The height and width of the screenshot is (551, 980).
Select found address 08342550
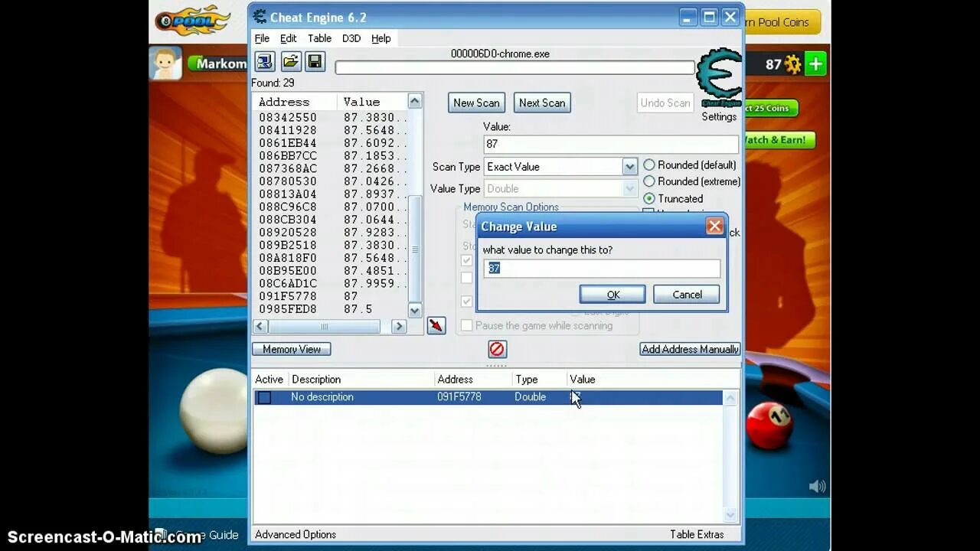287,118
